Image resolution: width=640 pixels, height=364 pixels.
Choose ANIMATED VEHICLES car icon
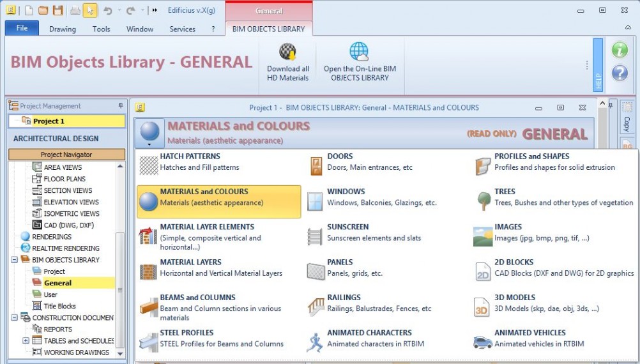click(483, 342)
